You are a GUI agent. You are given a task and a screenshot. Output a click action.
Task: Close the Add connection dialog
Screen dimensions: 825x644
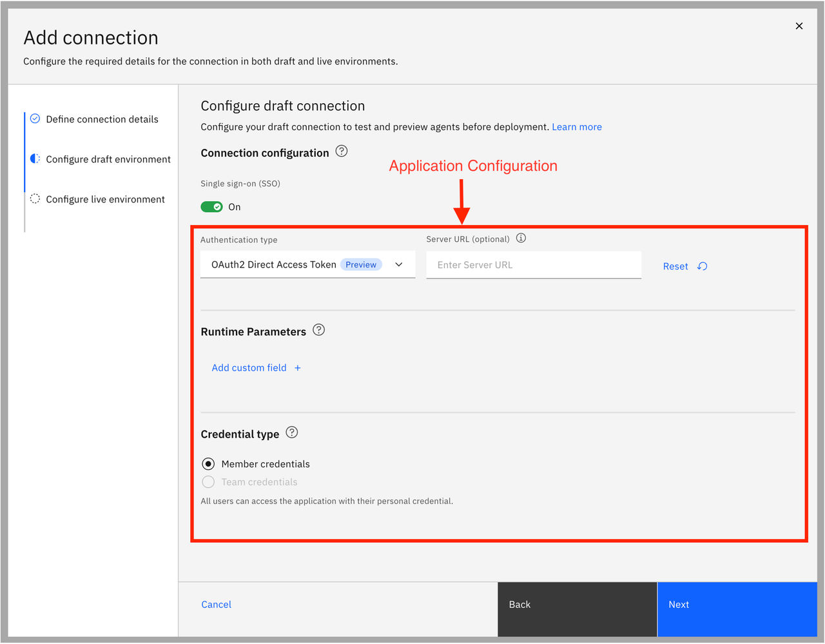[799, 26]
